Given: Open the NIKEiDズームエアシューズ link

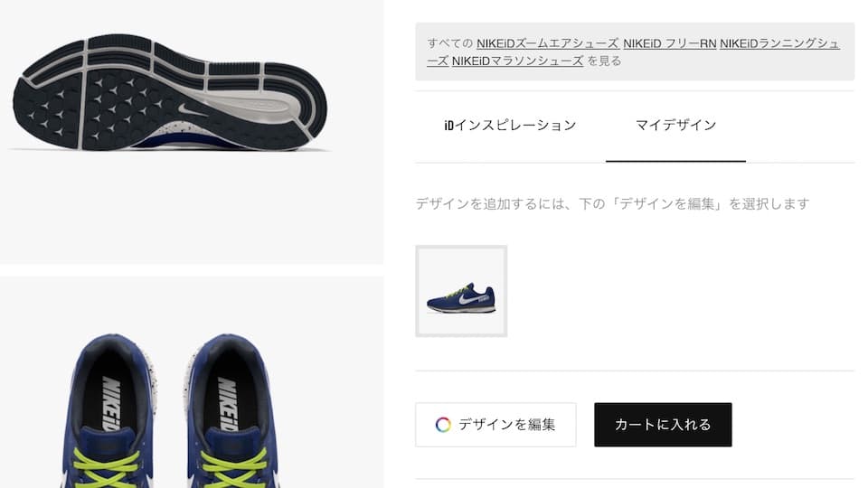Looking at the screenshot, I should coord(548,43).
